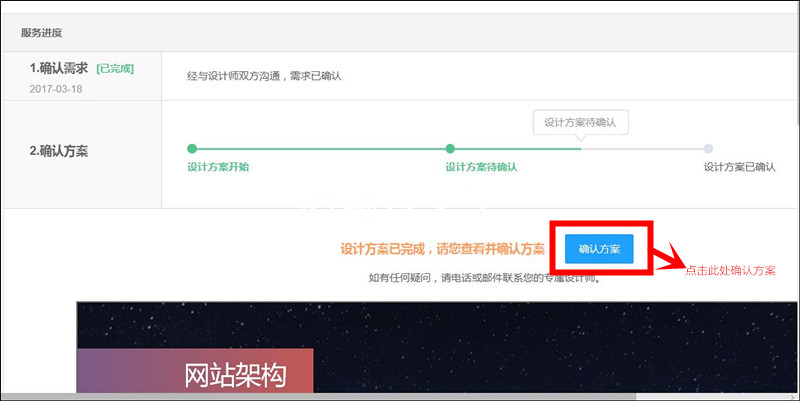Click the green 设计方案待确认 label under the progress bar
Image resolution: width=800 pixels, height=401 pixels.
[481, 167]
